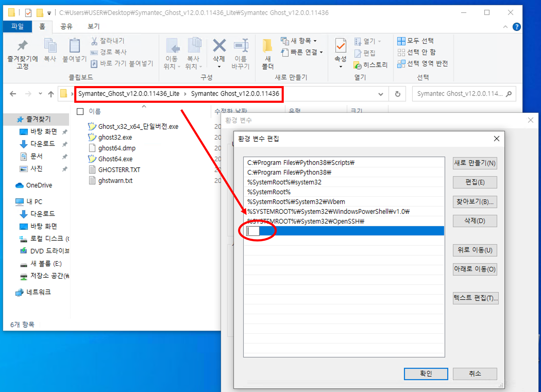Click Browse (찾아보기(B)...) button
This screenshot has width=541, height=392.
point(475,202)
